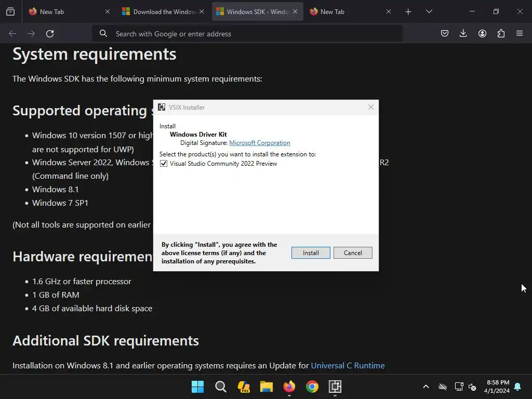Reload the current page
This screenshot has width=532, height=399.
[50, 34]
